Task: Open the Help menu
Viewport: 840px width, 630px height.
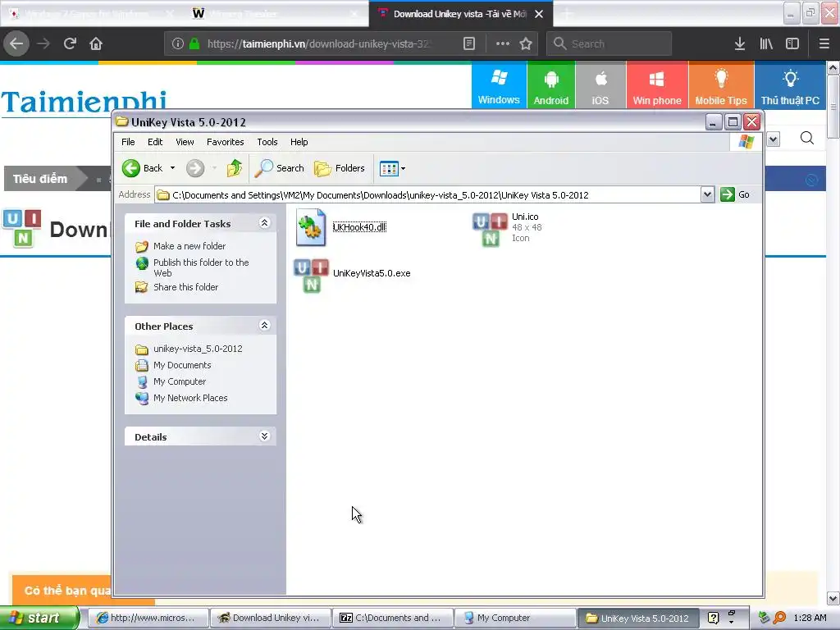Action: 299,142
